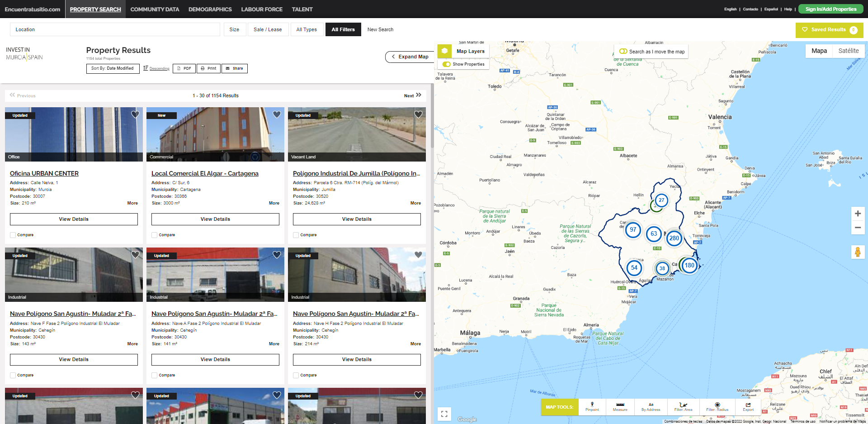This screenshot has width=868, height=424.
Task: Check Compare for Oficina URBAN CENTER
Action: (x=13, y=235)
